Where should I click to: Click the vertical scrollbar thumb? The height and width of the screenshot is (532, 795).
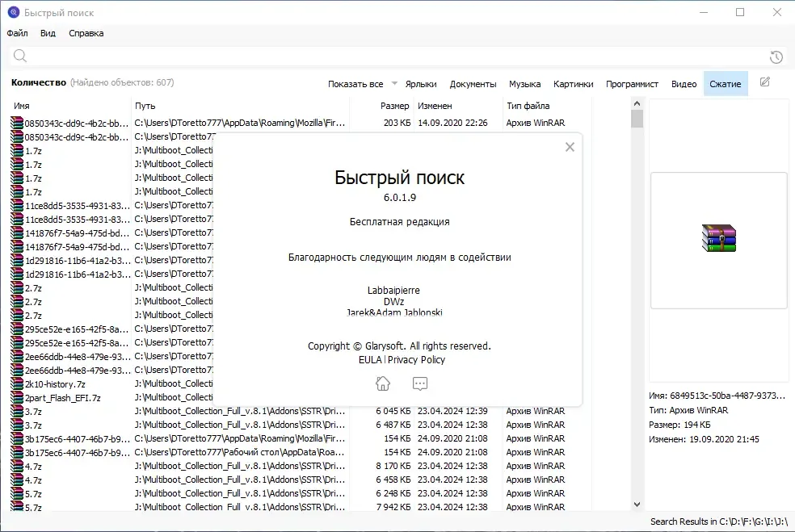pyautogui.click(x=637, y=119)
